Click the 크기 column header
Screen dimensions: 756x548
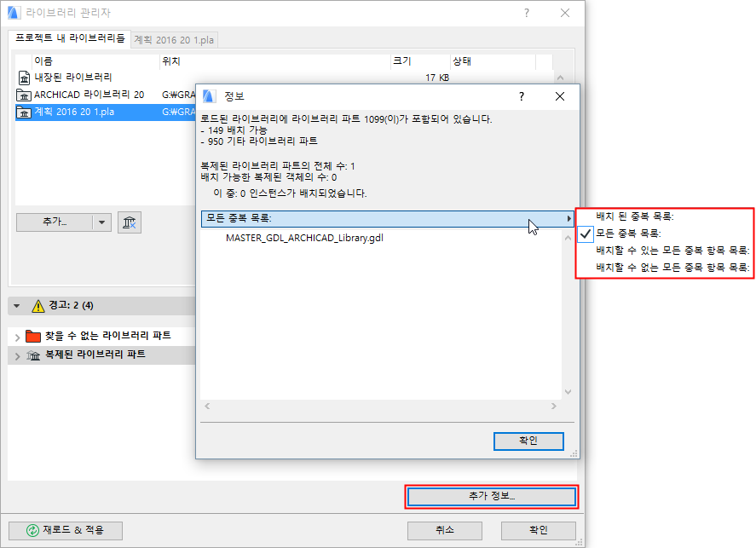pos(420,61)
